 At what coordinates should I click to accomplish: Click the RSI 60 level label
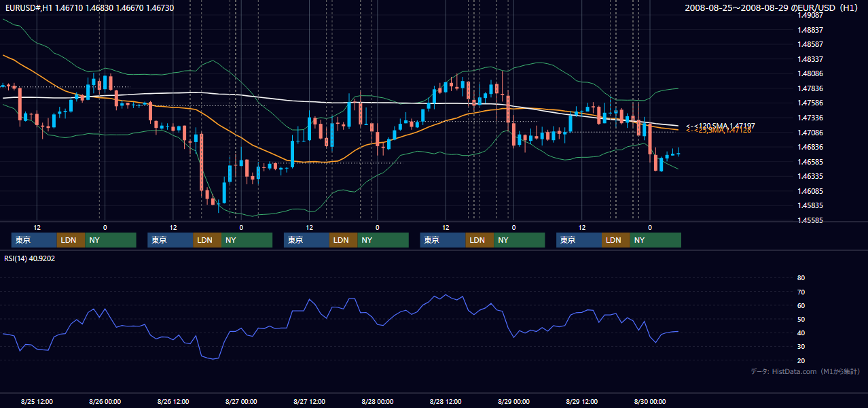(x=801, y=305)
